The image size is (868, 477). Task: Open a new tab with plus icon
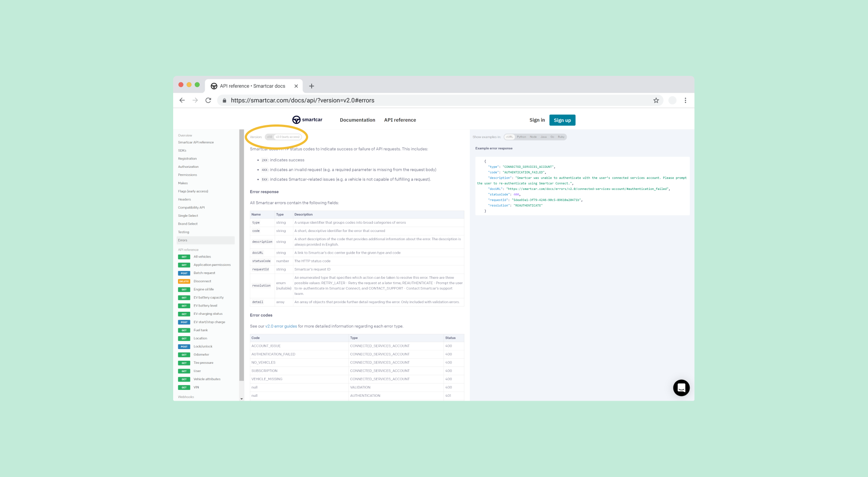311,86
